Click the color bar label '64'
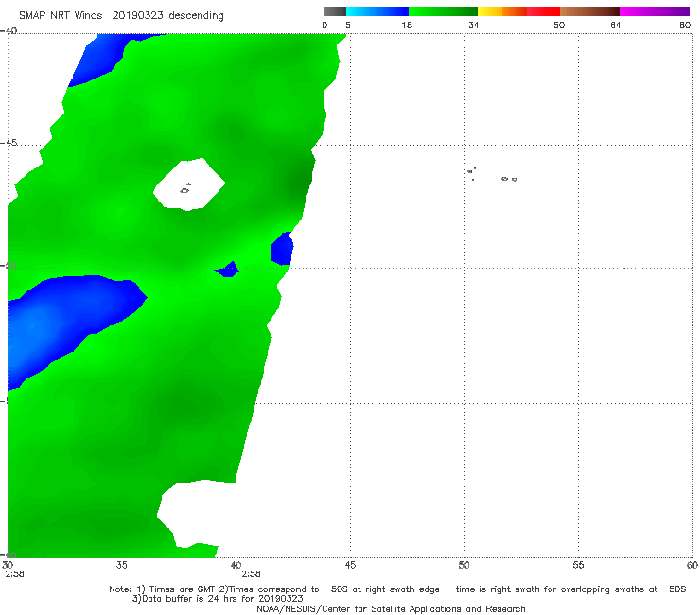 pos(616,26)
